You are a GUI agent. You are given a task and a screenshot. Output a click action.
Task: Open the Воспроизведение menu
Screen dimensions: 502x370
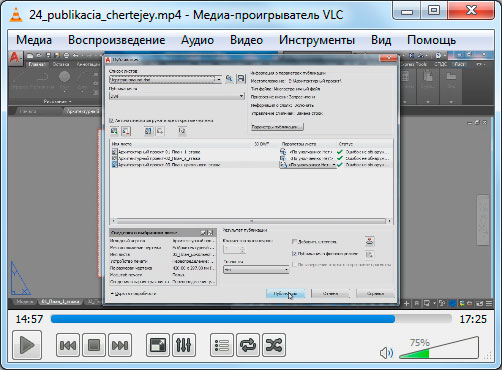117,40
